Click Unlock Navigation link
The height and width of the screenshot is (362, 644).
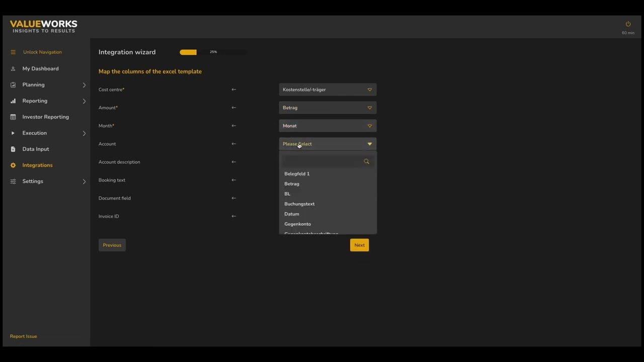(42, 52)
